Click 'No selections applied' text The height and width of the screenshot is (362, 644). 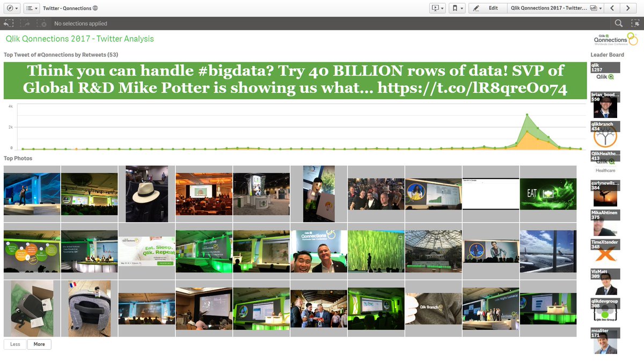click(x=80, y=24)
